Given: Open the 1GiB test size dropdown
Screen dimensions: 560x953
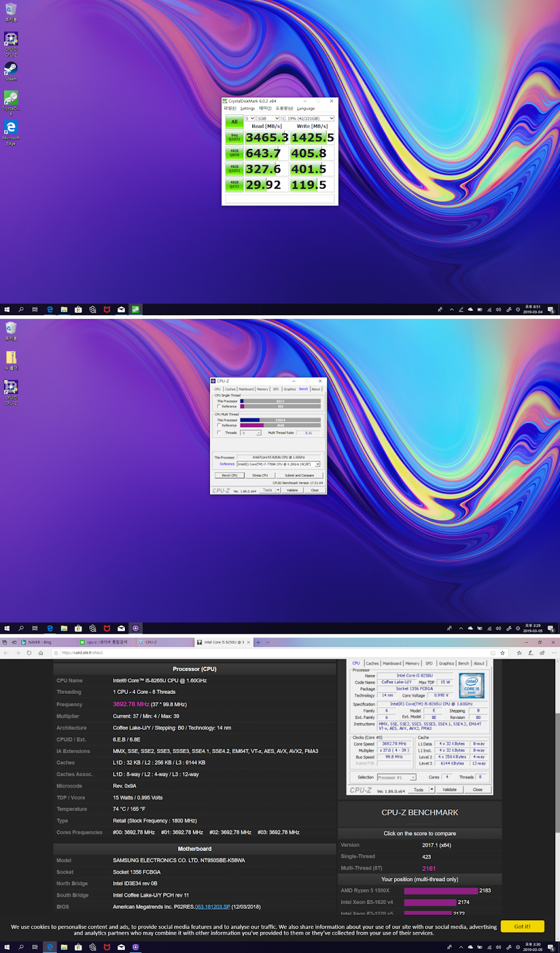Looking at the screenshot, I should coord(268,119).
